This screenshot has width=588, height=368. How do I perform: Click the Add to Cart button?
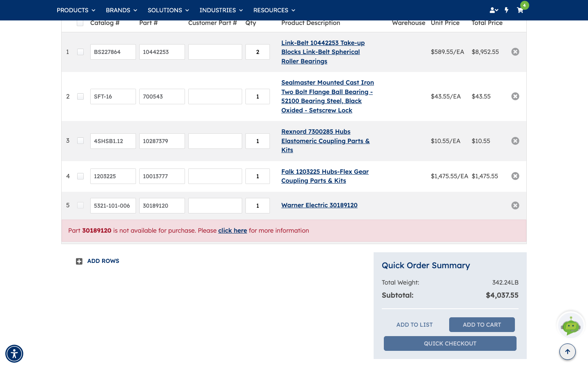(x=482, y=325)
